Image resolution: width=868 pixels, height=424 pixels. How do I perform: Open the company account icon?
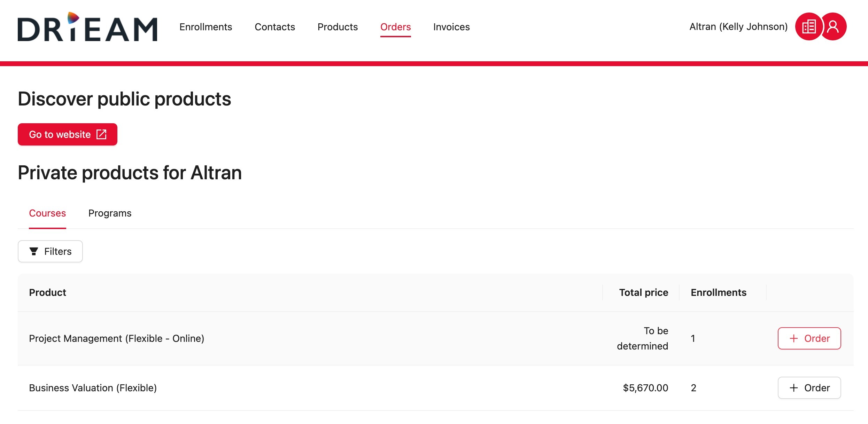click(x=808, y=27)
